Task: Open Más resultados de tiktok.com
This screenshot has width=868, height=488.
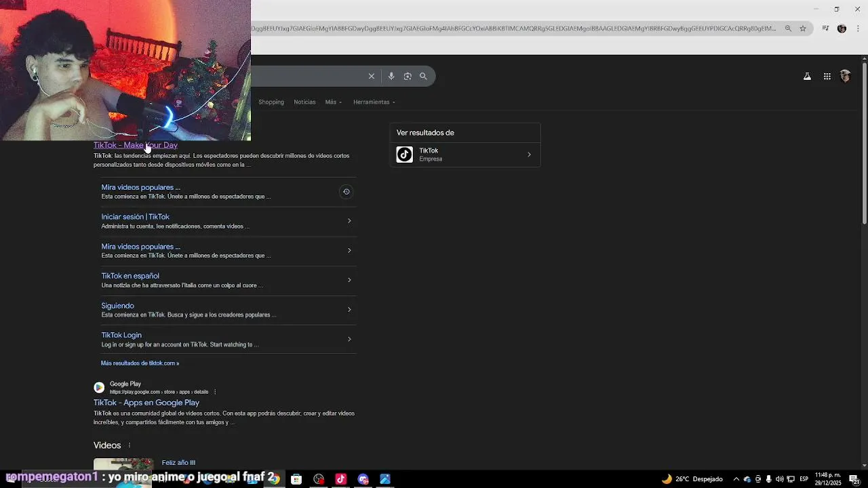Action: pyautogui.click(x=140, y=363)
